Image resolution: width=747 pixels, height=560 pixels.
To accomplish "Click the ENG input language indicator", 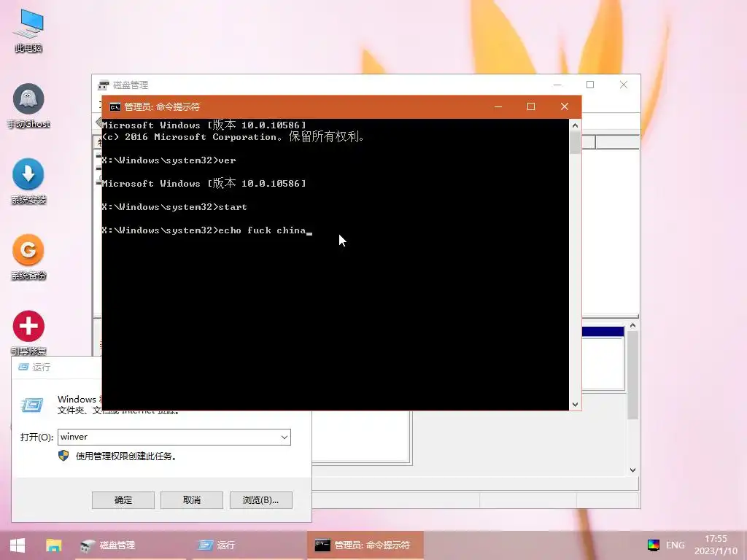I will [x=675, y=545].
